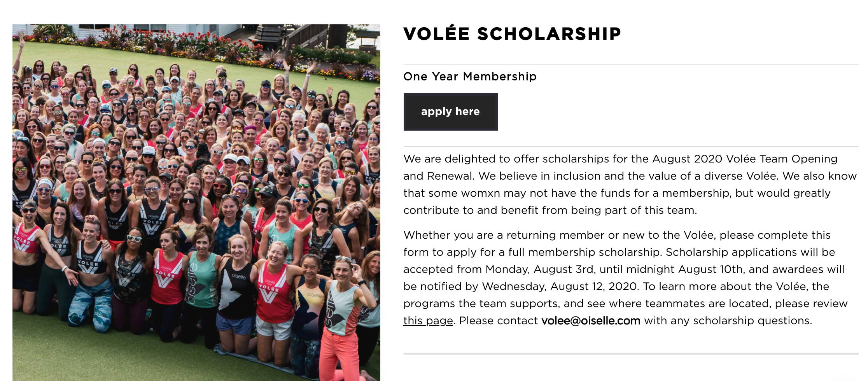
Task: Open the group photo of Volée runners
Action: (x=196, y=203)
